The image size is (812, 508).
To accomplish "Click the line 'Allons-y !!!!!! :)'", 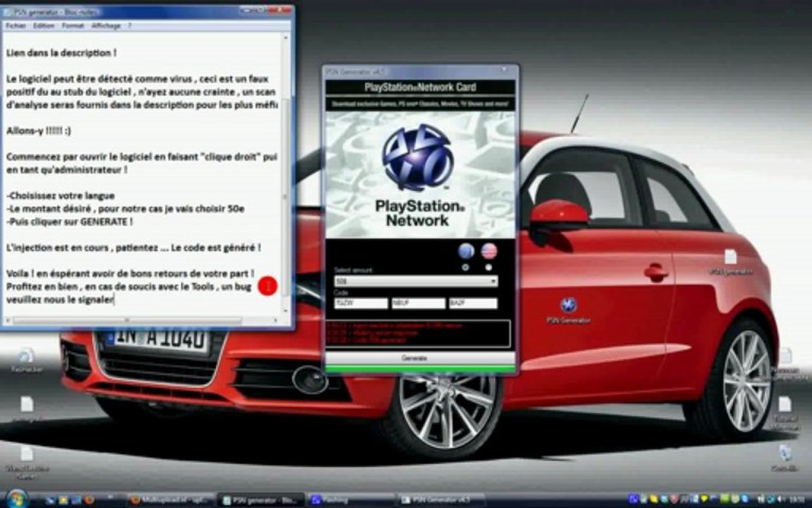I will coord(38,131).
